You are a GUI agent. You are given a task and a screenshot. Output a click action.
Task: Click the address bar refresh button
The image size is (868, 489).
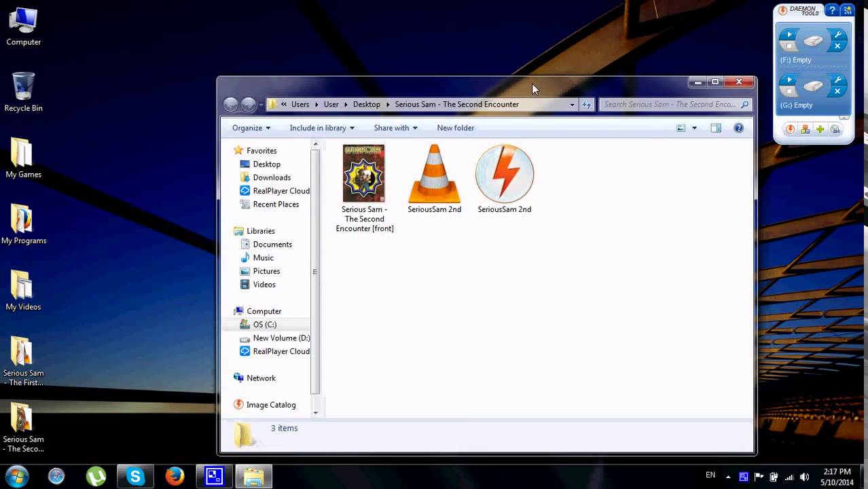tap(587, 105)
